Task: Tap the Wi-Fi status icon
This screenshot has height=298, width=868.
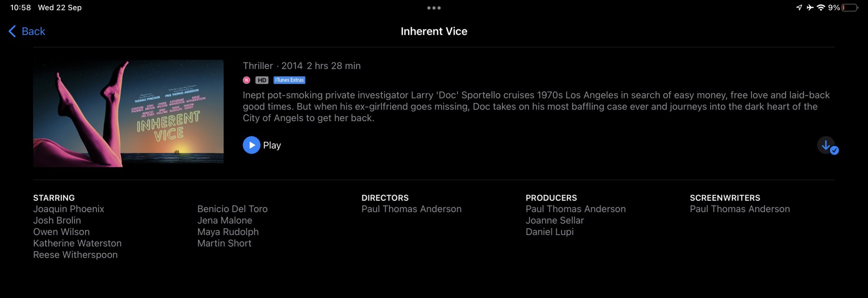Action: 821,7
